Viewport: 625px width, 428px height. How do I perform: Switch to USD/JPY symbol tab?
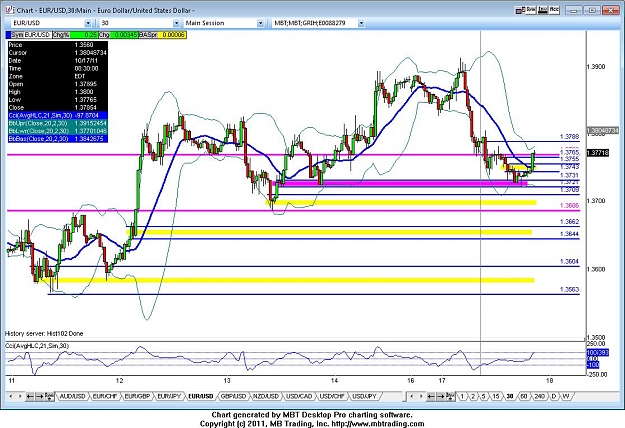364,396
